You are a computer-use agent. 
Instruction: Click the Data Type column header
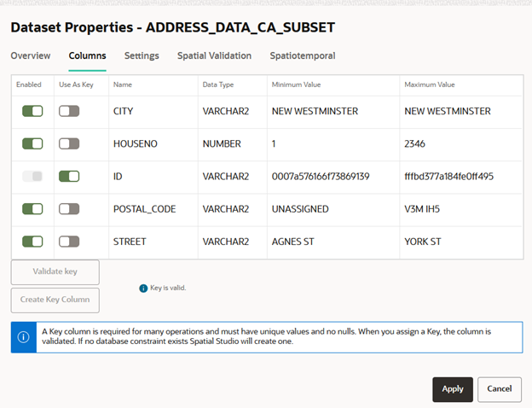(x=220, y=85)
